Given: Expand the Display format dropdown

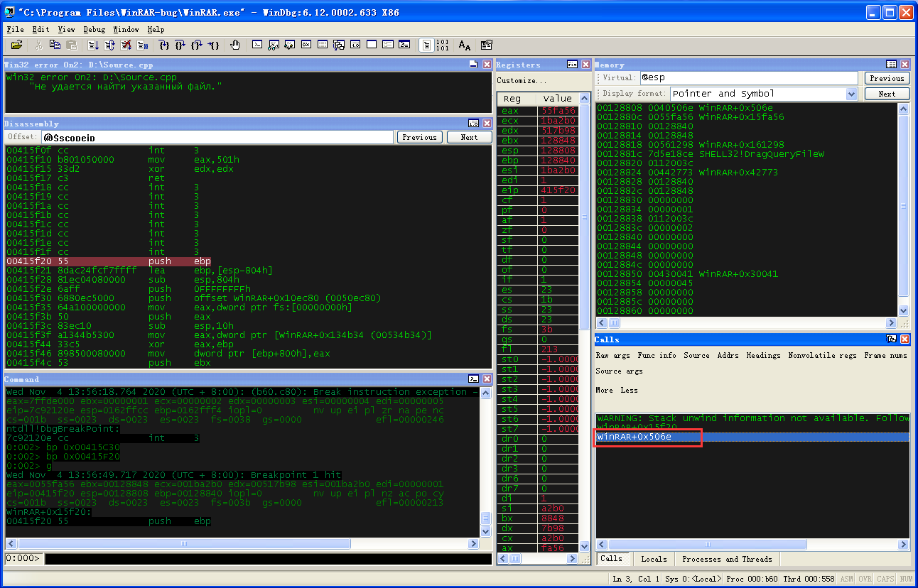Looking at the screenshot, I should coord(852,94).
